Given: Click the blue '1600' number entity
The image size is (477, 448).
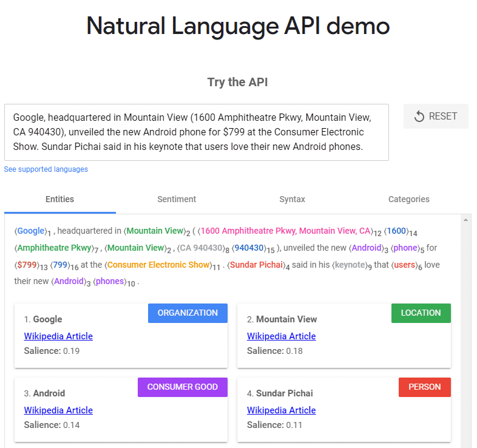Looking at the screenshot, I should coord(396,231).
